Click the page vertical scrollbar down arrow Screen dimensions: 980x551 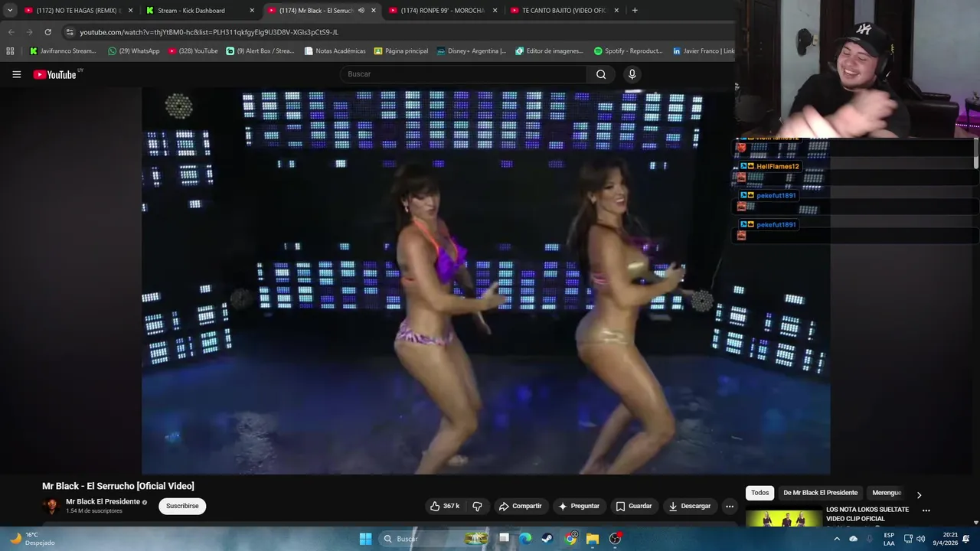pyautogui.click(x=975, y=523)
